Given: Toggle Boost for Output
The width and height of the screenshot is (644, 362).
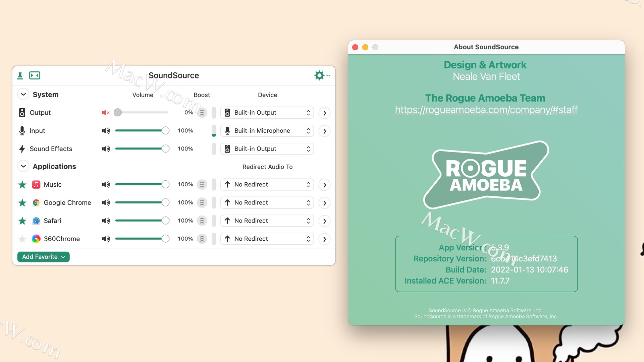Looking at the screenshot, I should (x=202, y=113).
